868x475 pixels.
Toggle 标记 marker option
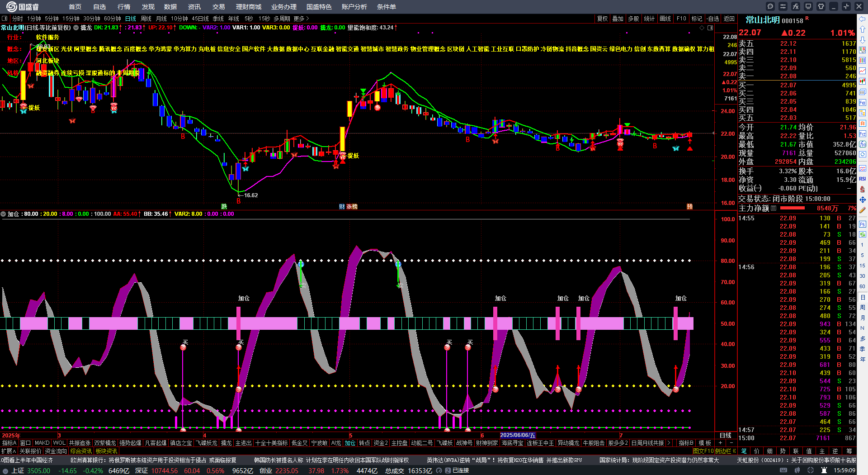pyautogui.click(x=697, y=19)
